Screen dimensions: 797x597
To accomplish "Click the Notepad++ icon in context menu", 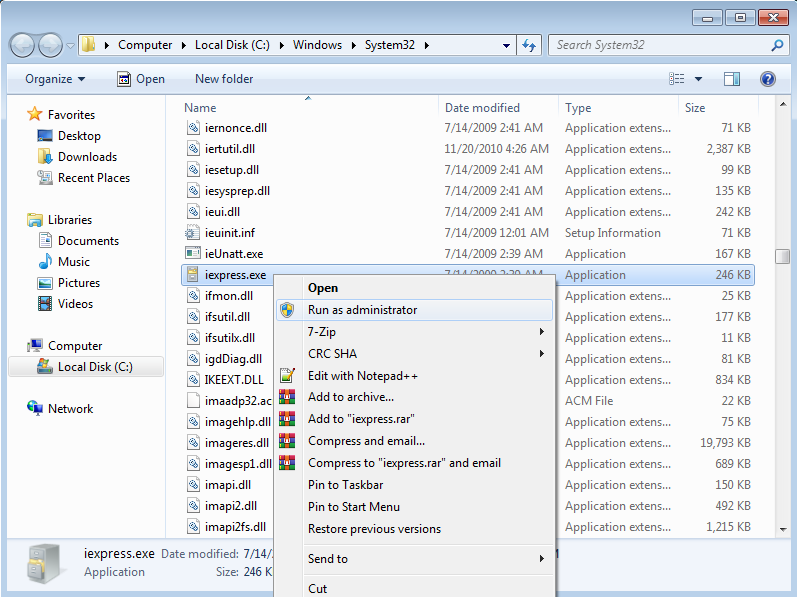I will click(287, 375).
